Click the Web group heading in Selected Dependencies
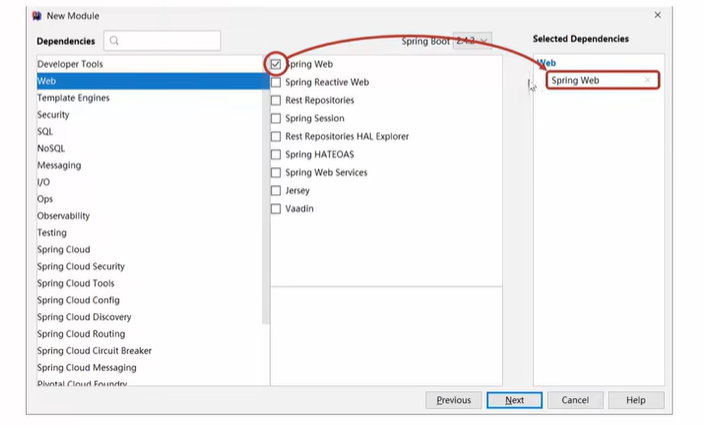This screenshot has height=426, width=704. [x=546, y=63]
